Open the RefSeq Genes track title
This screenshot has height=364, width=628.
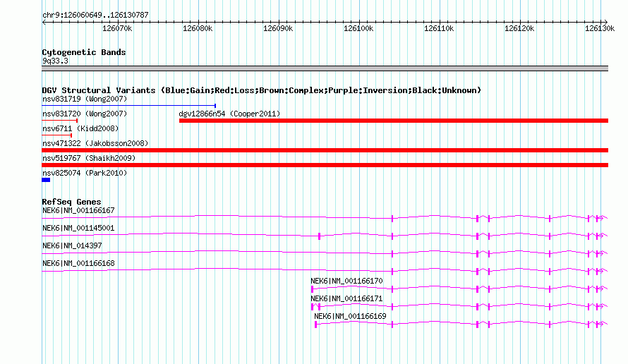[71, 202]
